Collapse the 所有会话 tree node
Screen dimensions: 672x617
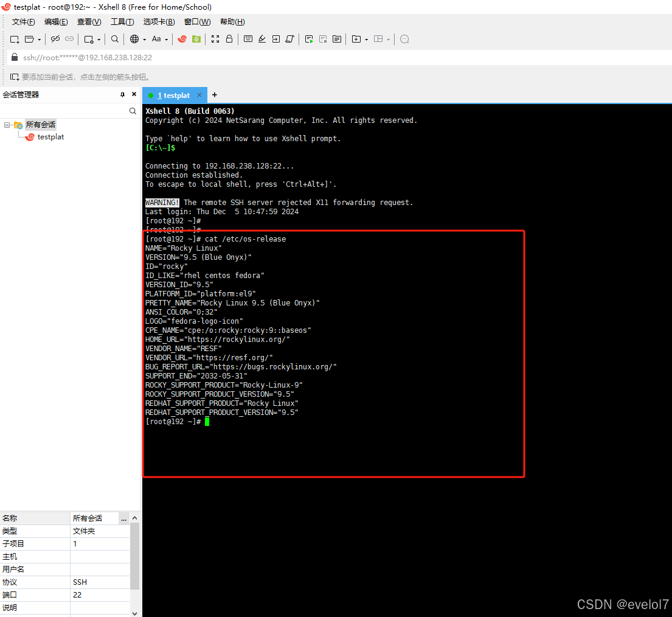click(x=7, y=125)
